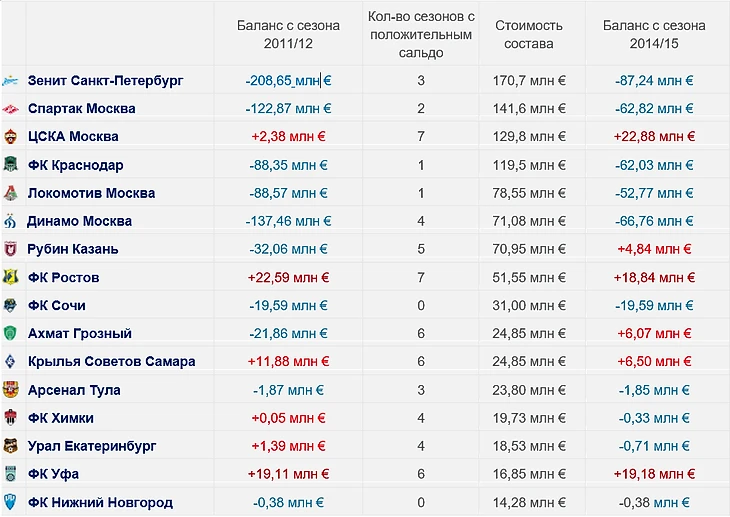Image resolution: width=730 pixels, height=517 pixels.
Task: Click the Spartak Moscow club crest
Action: pyautogui.click(x=10, y=108)
